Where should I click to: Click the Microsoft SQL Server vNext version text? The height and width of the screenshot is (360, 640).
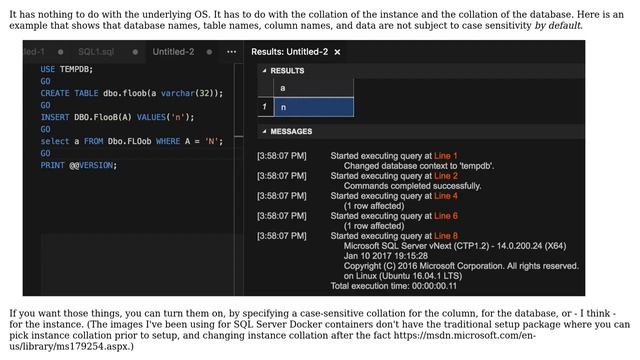pyautogui.click(x=455, y=246)
